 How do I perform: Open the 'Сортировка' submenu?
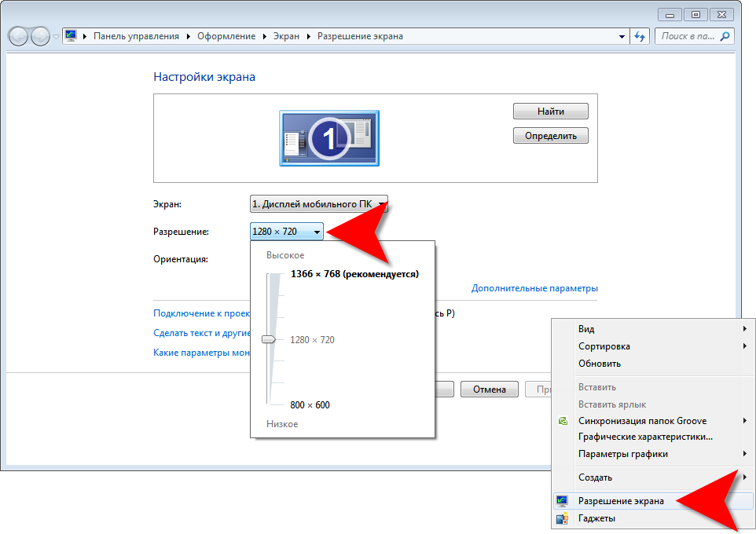coord(653,346)
